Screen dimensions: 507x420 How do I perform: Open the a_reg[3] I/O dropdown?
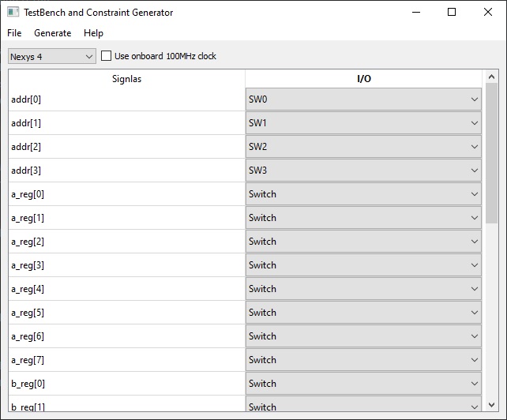[363, 265]
